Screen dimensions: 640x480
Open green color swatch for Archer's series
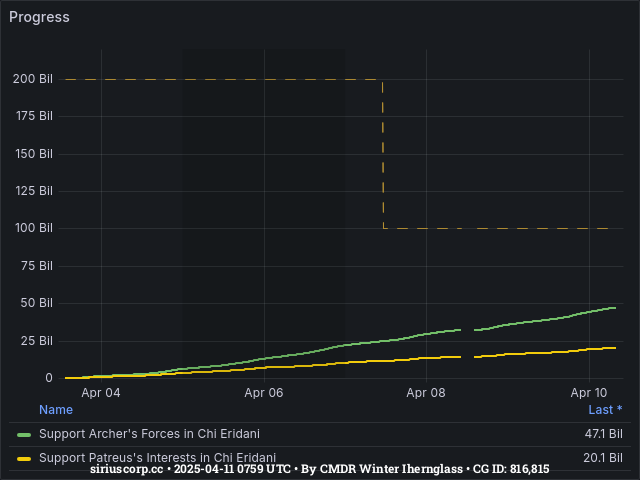click(x=24, y=435)
